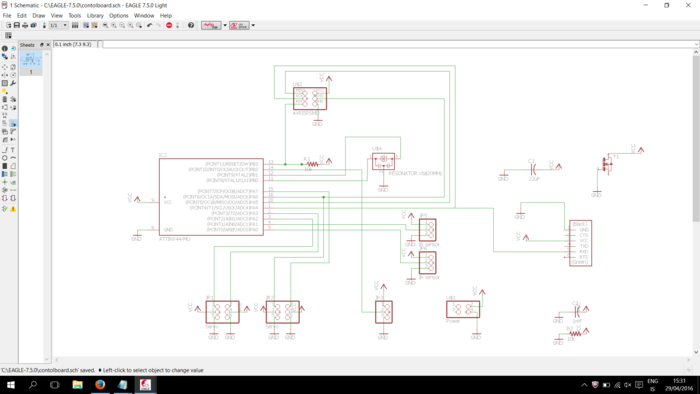Open the File menu
The width and height of the screenshot is (700, 394).
point(7,15)
